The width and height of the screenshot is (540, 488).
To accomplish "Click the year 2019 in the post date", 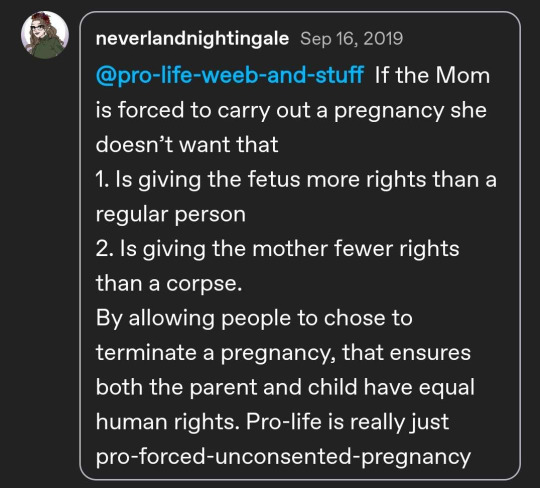I will click(383, 39).
